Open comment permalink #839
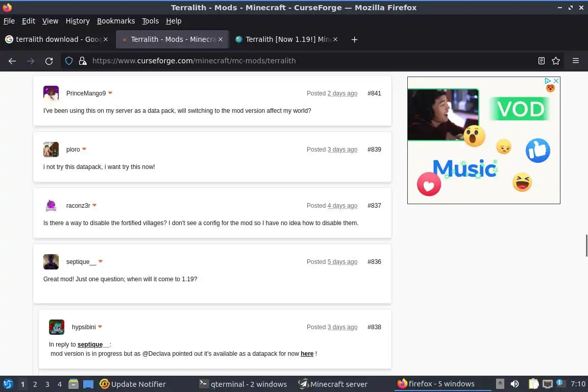This screenshot has width=588, height=392. pos(374,150)
